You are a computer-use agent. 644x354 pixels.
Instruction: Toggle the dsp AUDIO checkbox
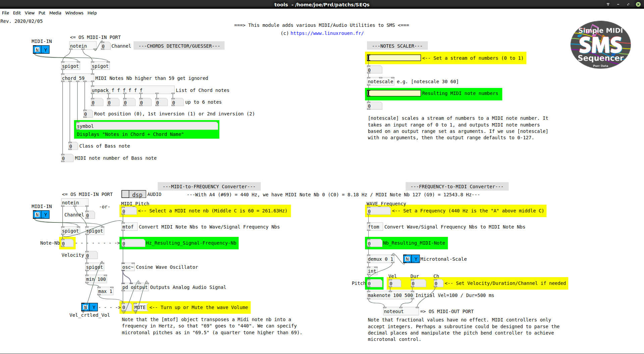(125, 194)
